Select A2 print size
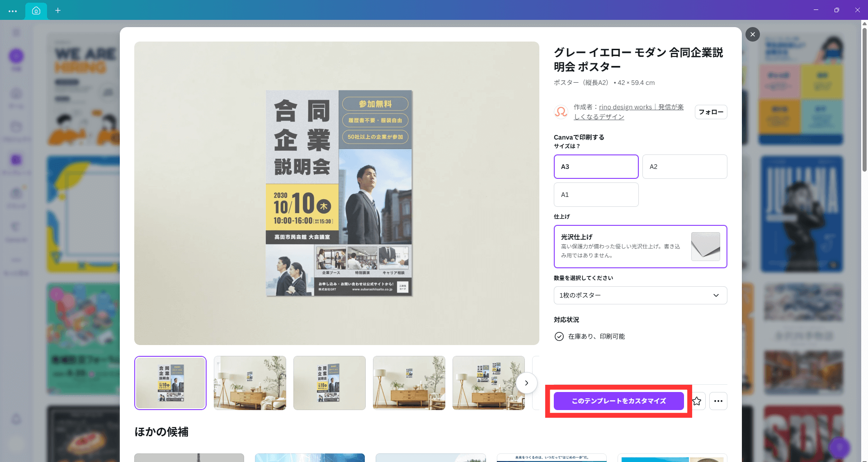Viewport: 868px width, 462px height. click(684, 167)
